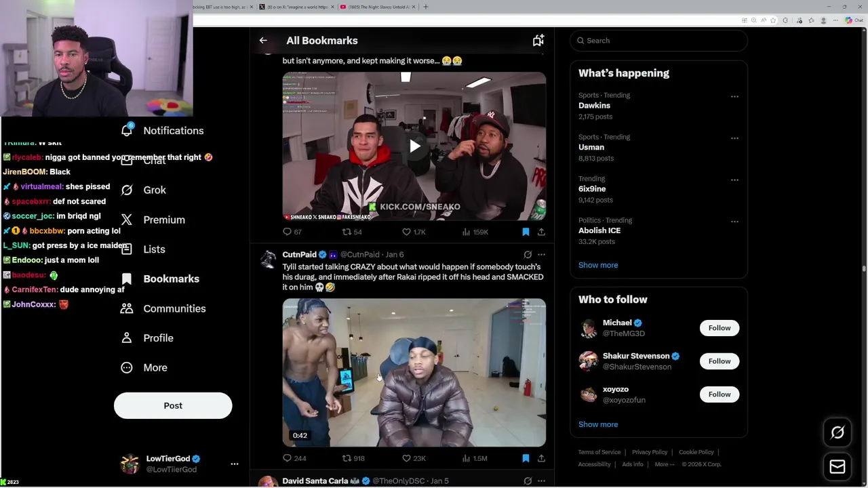The height and width of the screenshot is (488, 868).
Task: Play the Sneako video
Action: pos(414,146)
